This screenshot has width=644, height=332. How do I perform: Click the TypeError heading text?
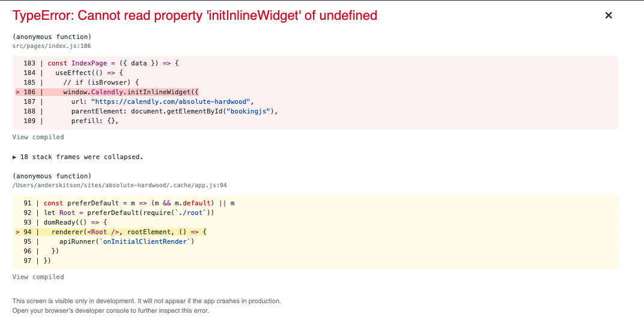pos(195,16)
